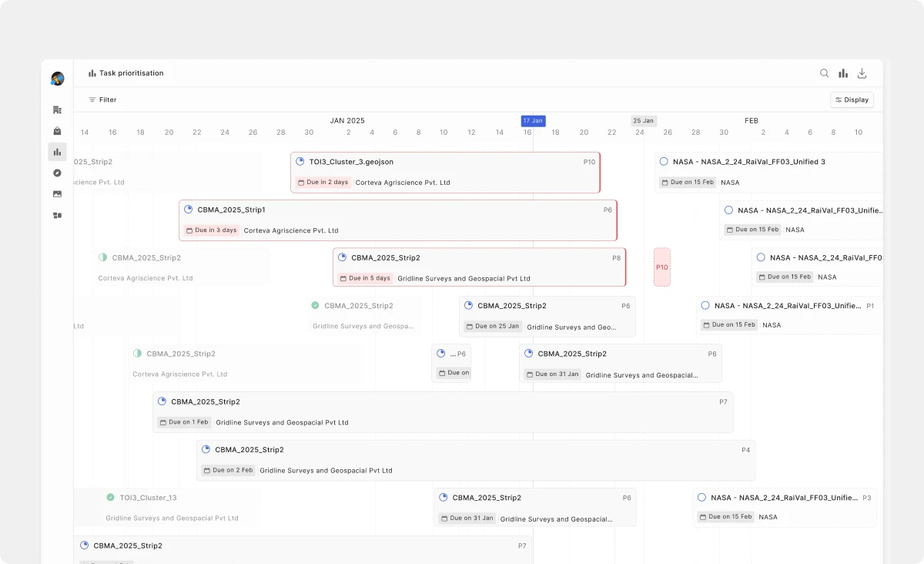The image size is (924, 564).
Task: Click green check icon on TOI3_Cluster_13
Action: pos(110,498)
